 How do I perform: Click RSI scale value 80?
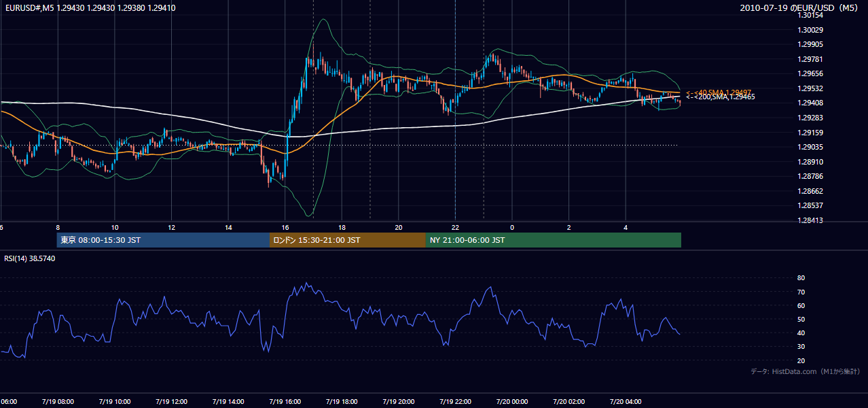point(801,278)
